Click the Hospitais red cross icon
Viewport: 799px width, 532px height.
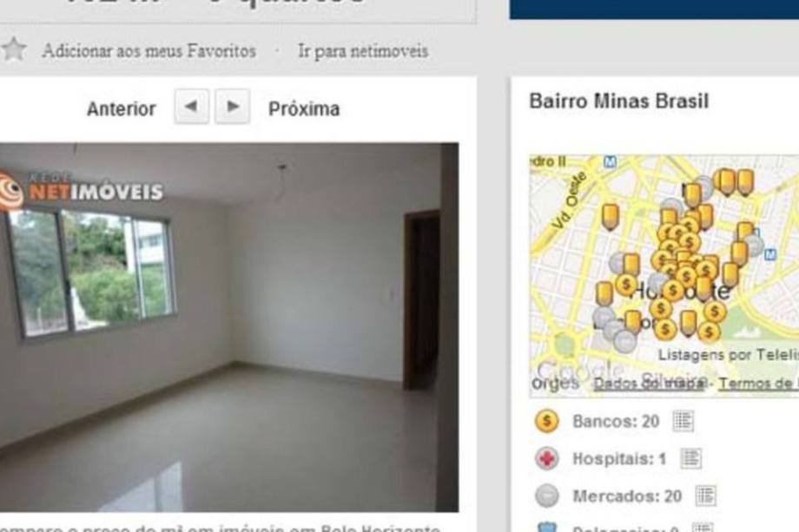click(547, 459)
